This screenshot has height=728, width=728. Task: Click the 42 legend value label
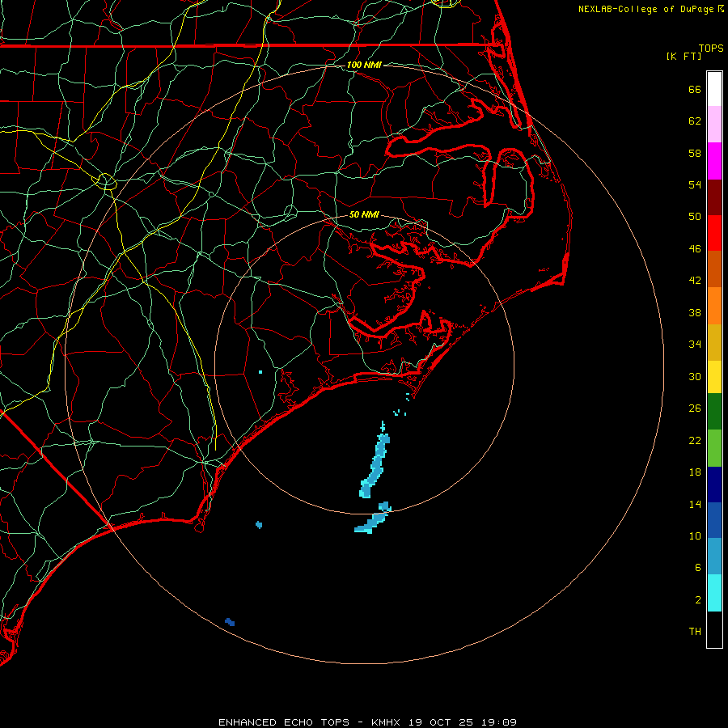click(695, 280)
